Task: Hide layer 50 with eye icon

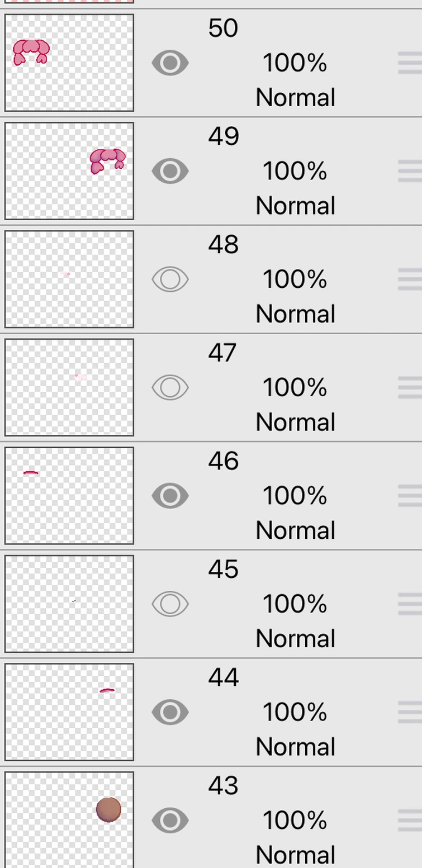Action: pyautogui.click(x=170, y=63)
